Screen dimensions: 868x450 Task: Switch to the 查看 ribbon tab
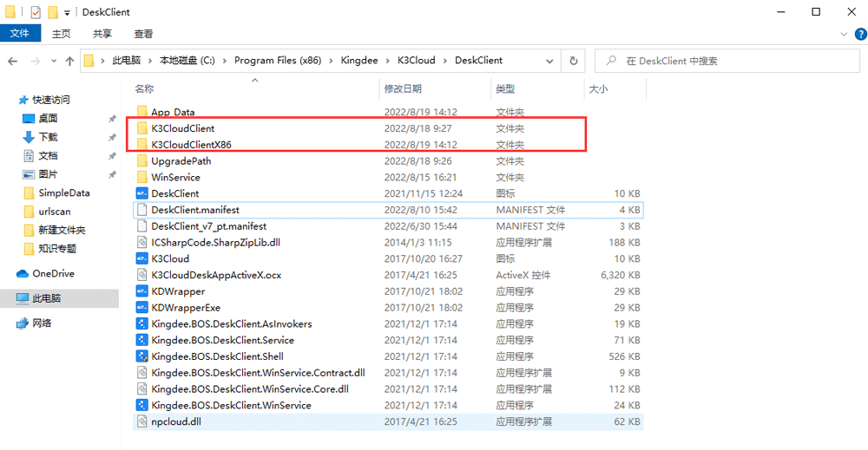(143, 34)
